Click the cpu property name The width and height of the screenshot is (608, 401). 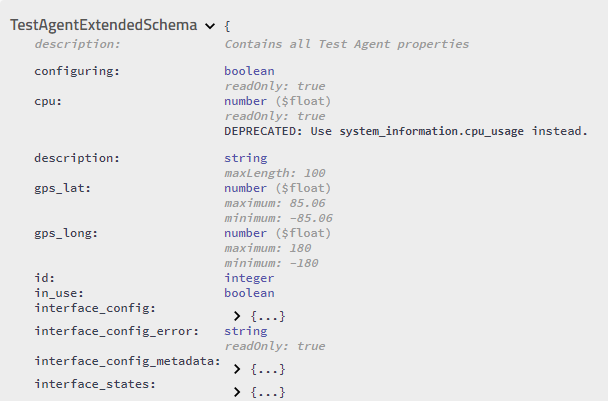[x=48, y=101]
